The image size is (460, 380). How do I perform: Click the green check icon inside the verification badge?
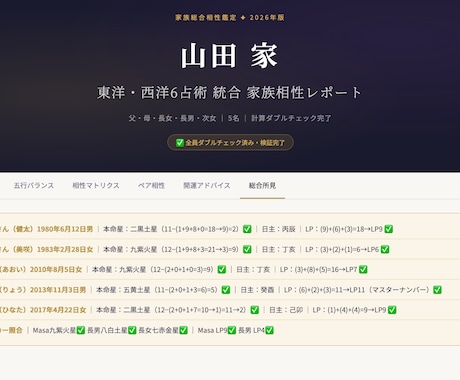pos(180,143)
